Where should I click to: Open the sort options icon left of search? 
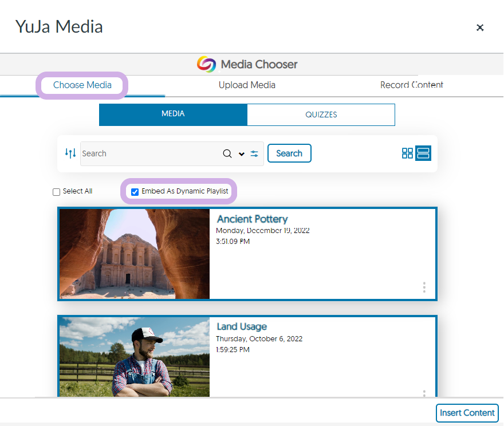pyautogui.click(x=70, y=153)
